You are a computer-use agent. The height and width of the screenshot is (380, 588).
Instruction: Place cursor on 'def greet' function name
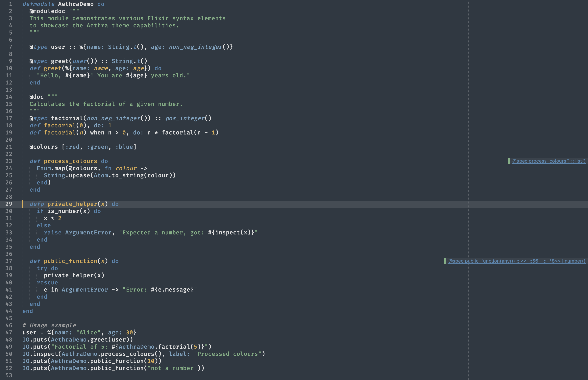coord(53,68)
